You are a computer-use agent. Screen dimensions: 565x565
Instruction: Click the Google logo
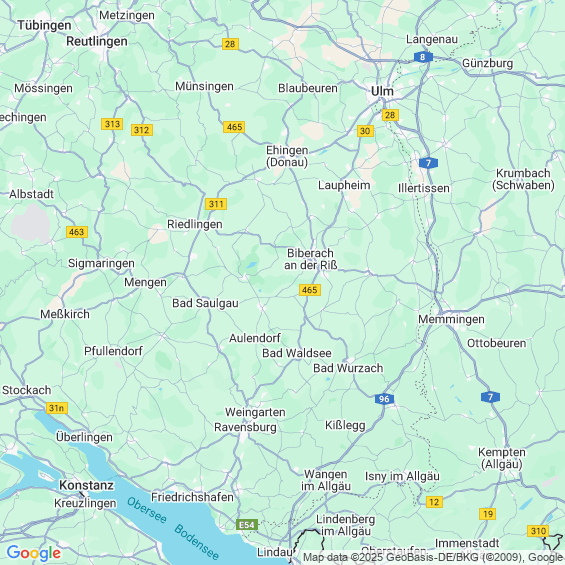[34, 553]
